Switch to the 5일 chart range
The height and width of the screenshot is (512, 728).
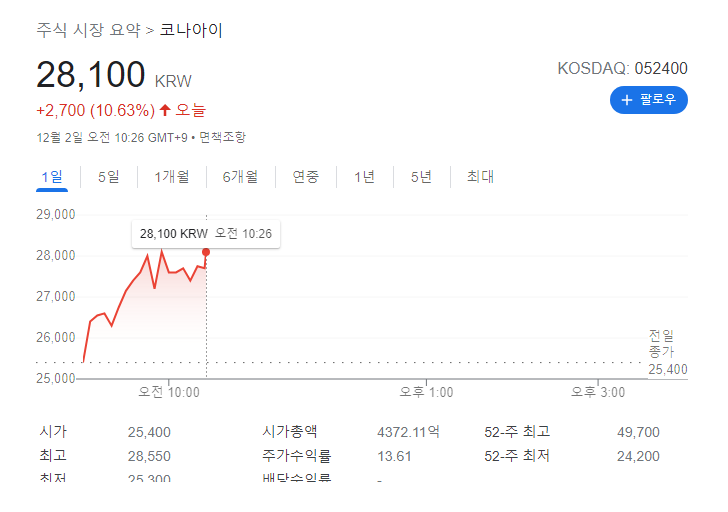[109, 177]
